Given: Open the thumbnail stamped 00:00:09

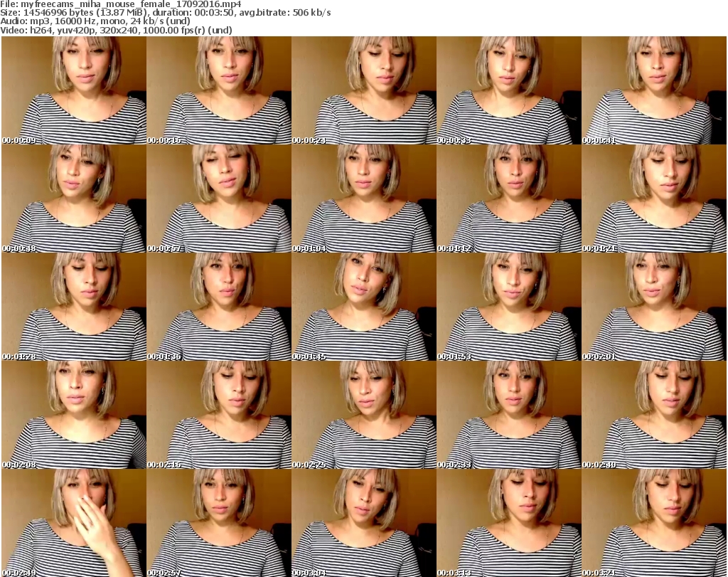Looking at the screenshot, I should [x=74, y=90].
